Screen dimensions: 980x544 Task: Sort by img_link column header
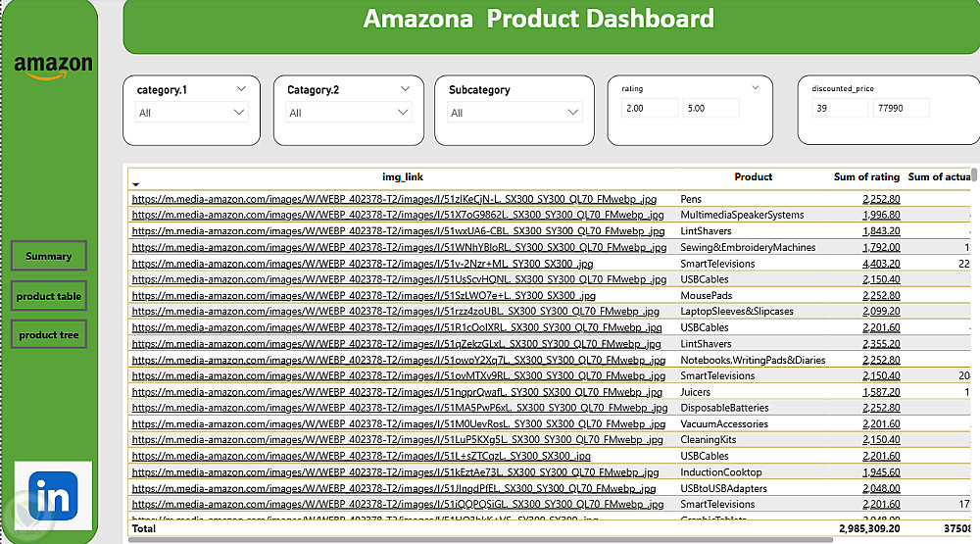point(403,177)
